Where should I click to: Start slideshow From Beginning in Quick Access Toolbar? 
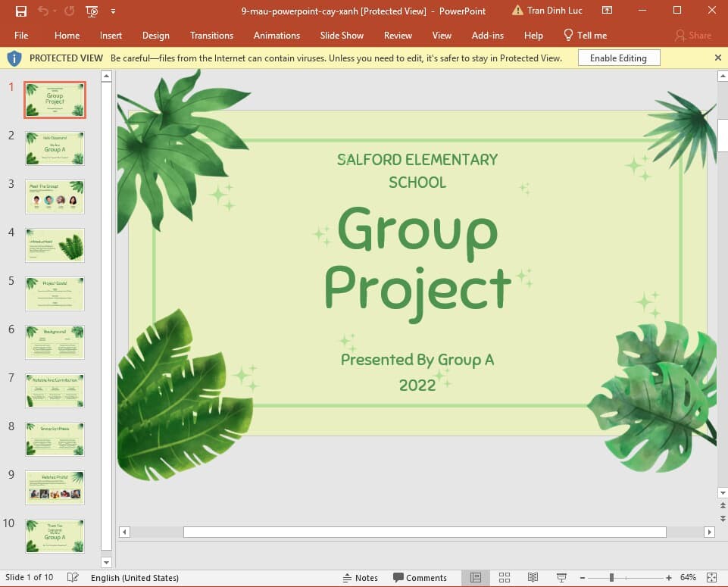coord(91,11)
